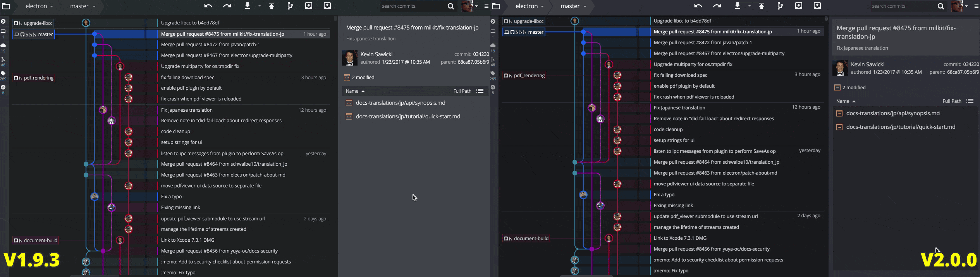The image size is (980, 277).
Task: Expand the left sidebar in V2.0.0
Action: coord(493,21)
